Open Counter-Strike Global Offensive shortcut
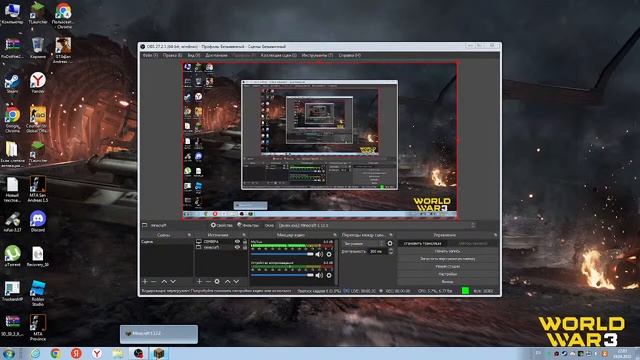Viewport: 640px width, 360px height. point(38,119)
